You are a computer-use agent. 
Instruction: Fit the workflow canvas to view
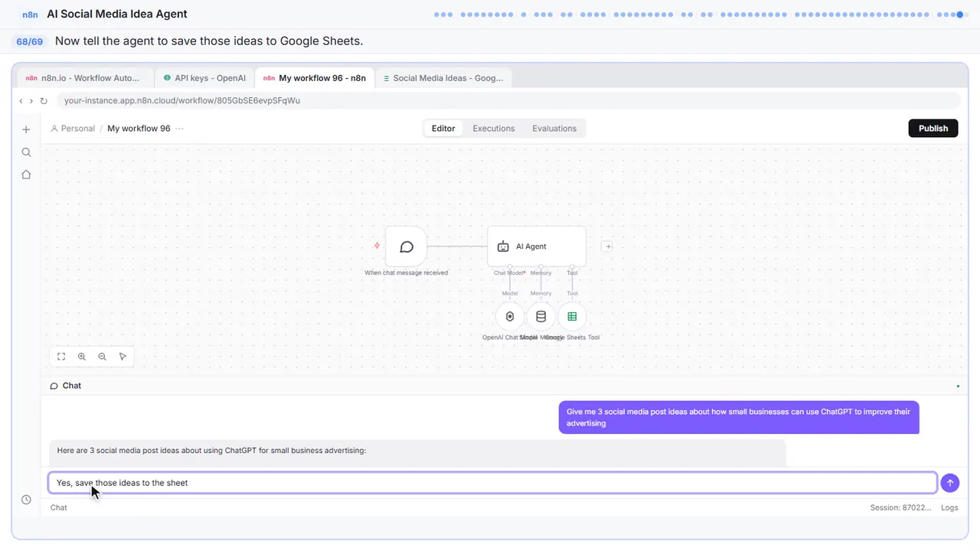pos(61,357)
